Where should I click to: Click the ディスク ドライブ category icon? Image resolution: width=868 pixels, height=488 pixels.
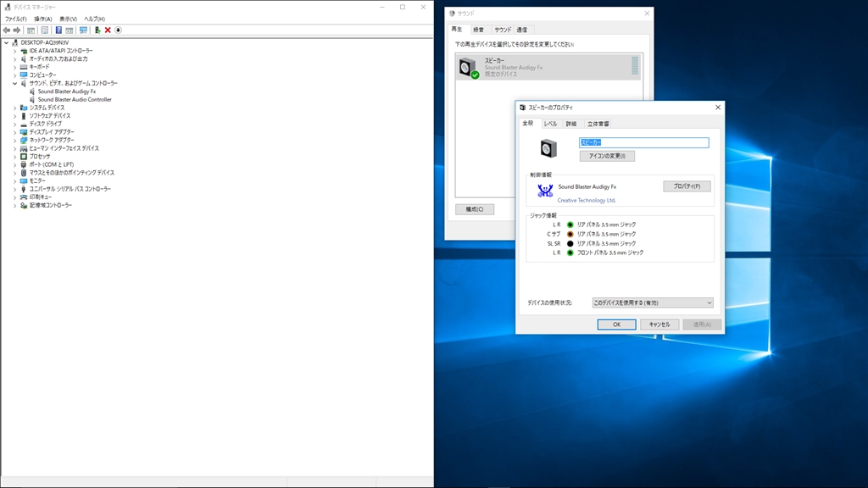coord(24,124)
